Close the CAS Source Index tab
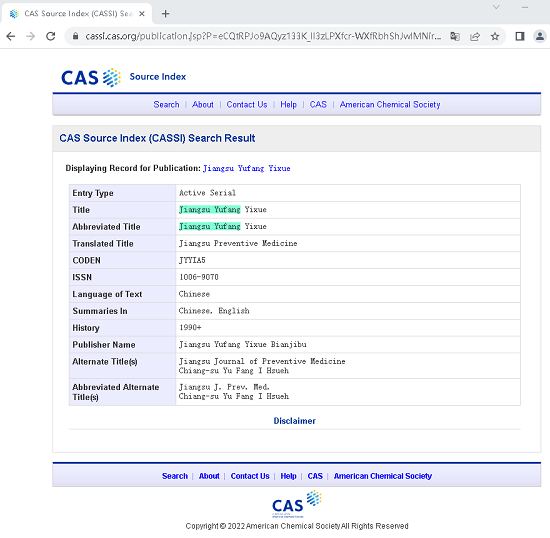550x538 pixels. 142,14
